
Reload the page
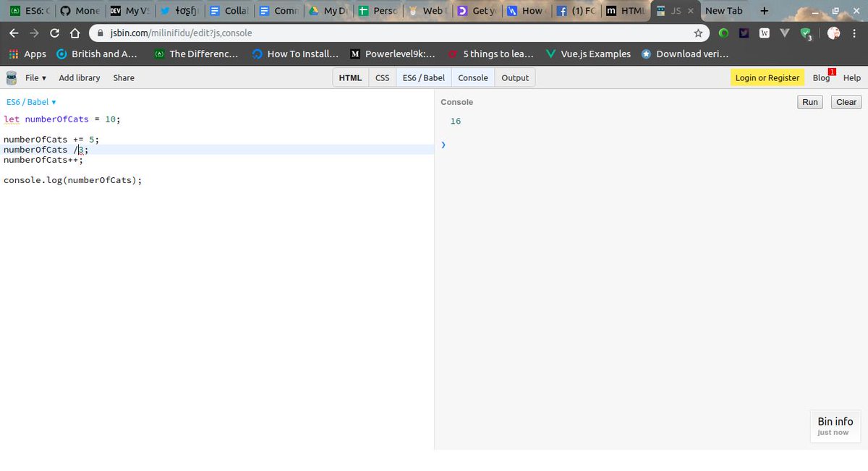pyautogui.click(x=54, y=32)
